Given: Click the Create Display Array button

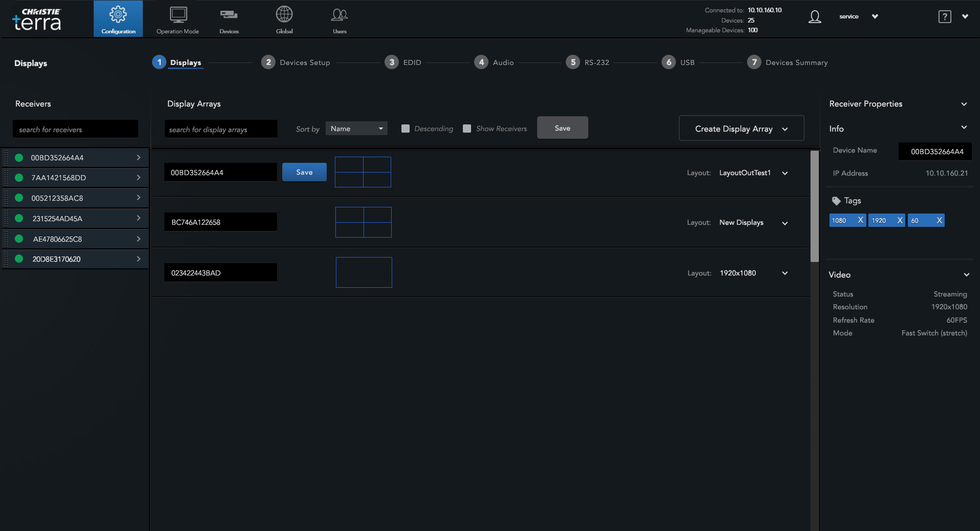Looking at the screenshot, I should (x=741, y=129).
